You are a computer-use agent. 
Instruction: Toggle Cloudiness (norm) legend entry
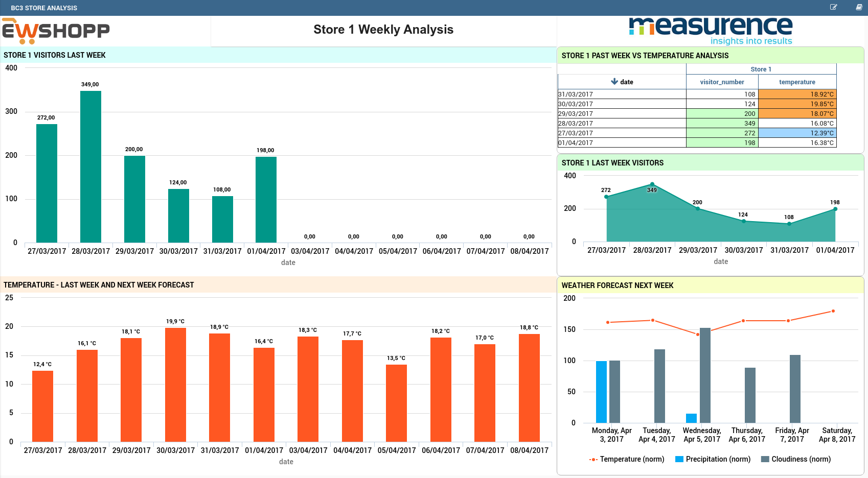point(796,459)
